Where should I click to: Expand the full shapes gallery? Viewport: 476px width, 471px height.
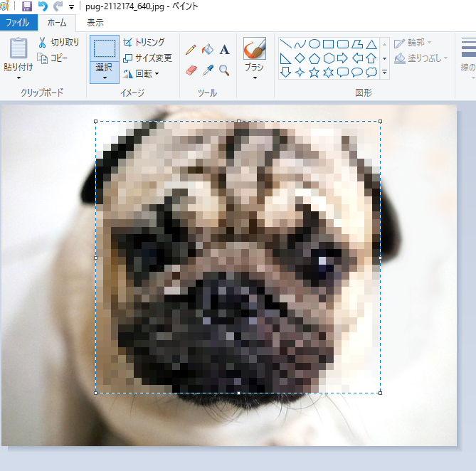click(385, 73)
